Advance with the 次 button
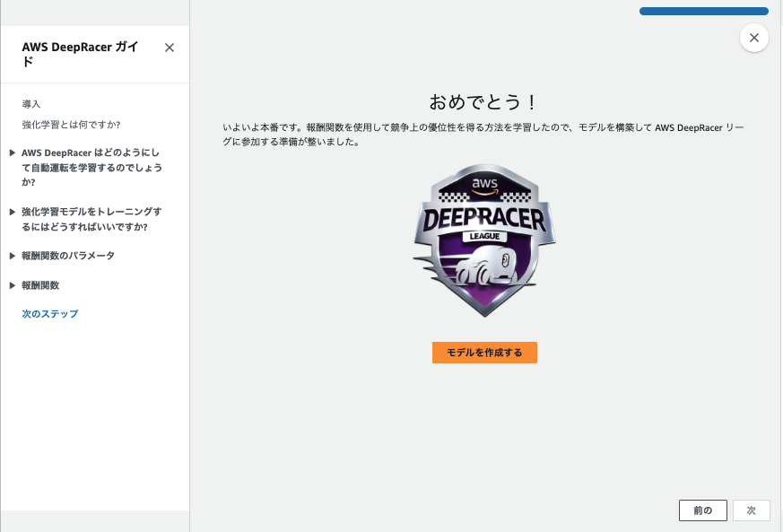This screenshot has width=783, height=532. pos(751,510)
